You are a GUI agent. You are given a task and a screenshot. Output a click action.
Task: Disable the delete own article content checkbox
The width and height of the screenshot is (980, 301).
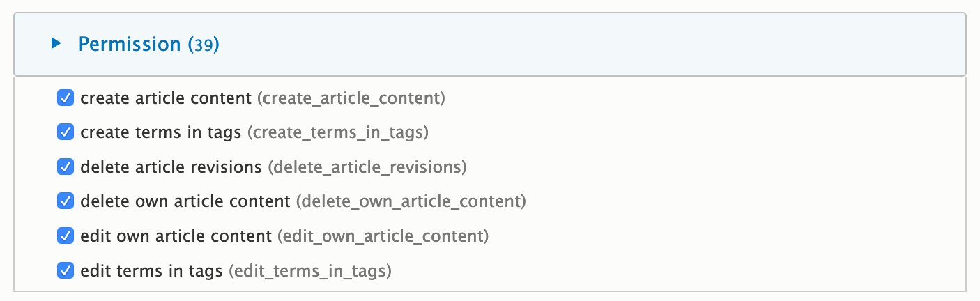point(66,201)
